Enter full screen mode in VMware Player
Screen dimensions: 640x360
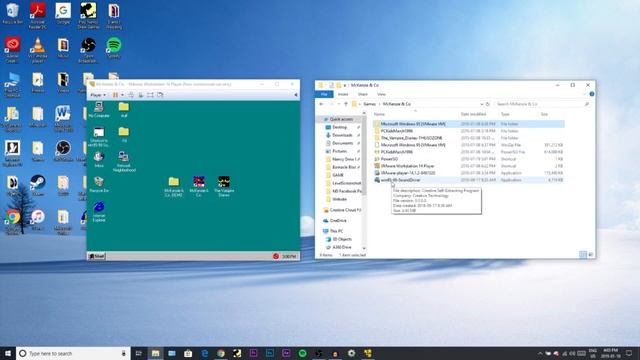[x=150, y=95]
